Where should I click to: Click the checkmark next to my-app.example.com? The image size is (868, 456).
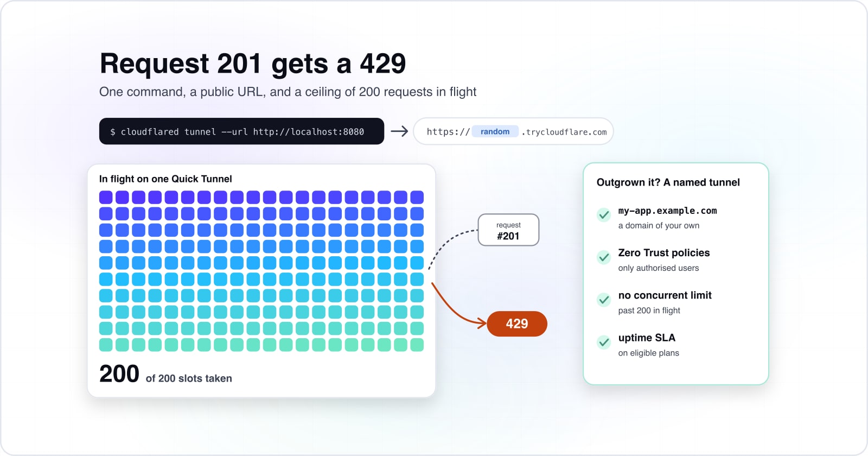click(604, 215)
